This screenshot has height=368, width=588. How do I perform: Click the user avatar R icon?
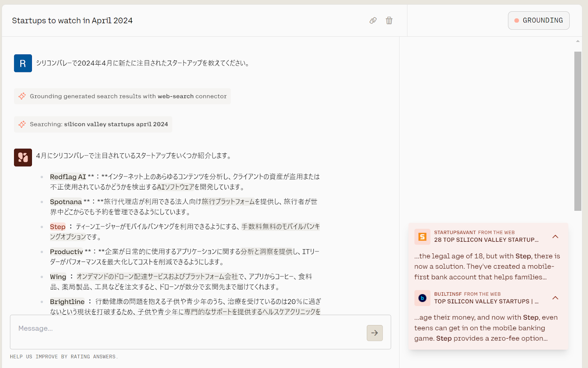[22, 63]
